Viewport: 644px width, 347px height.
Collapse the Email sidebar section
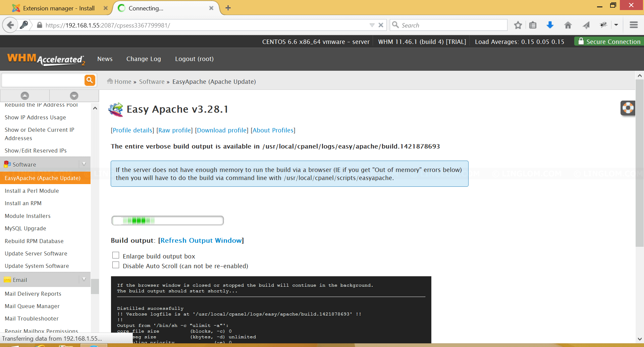(84, 279)
